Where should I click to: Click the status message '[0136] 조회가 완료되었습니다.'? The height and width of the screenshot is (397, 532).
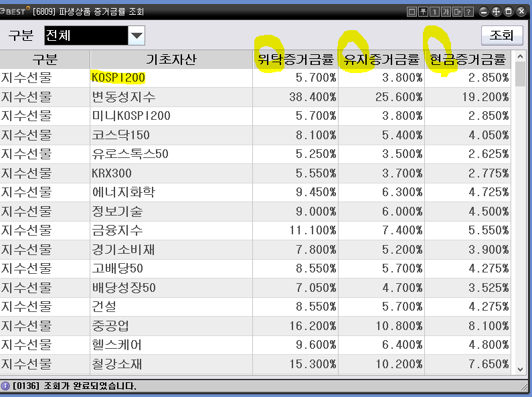click(x=75, y=386)
